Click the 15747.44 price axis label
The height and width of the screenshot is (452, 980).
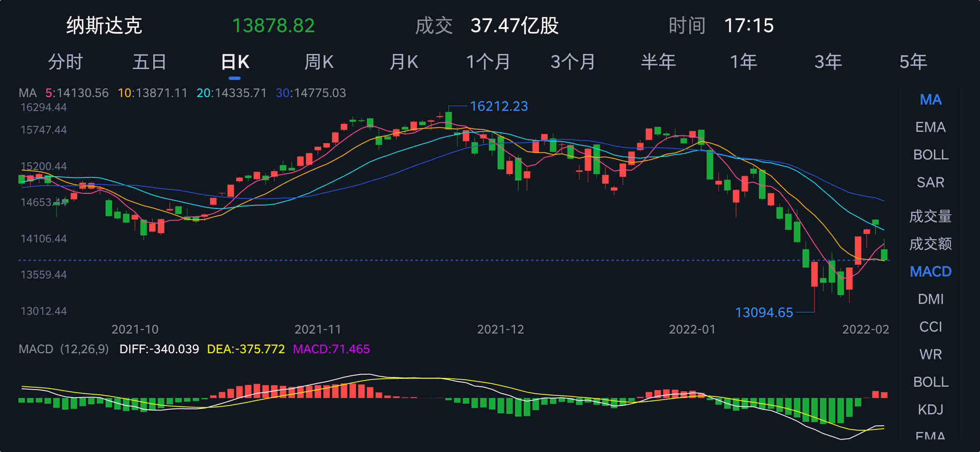[x=44, y=130]
